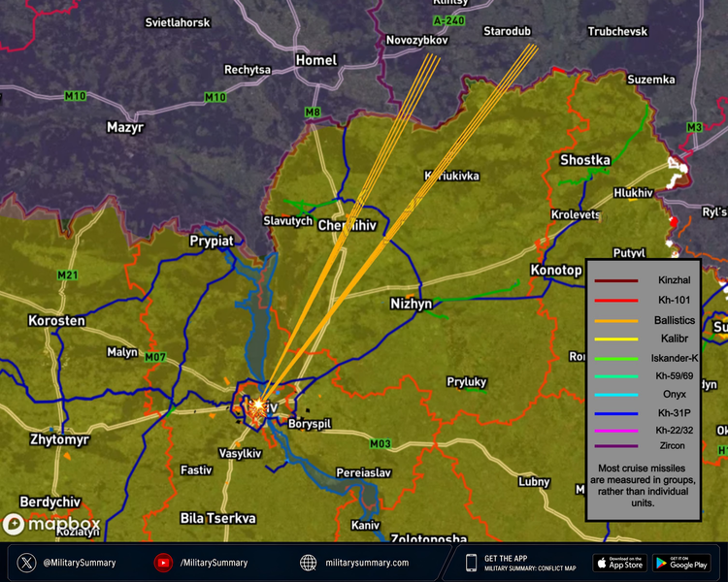Click the Ballistics orange legend line
The image size is (728, 582).
(x=616, y=321)
